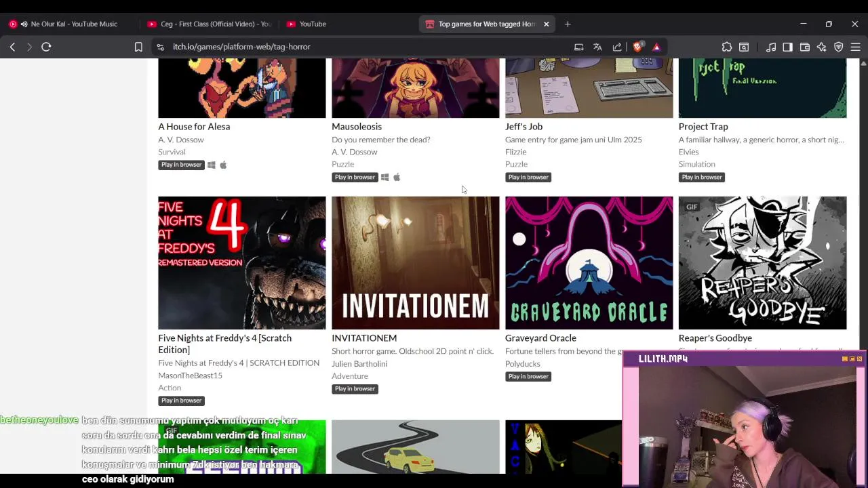The image size is (868, 488).
Task: Open author A. V. Dossow under A House for Alesa
Action: tap(181, 140)
